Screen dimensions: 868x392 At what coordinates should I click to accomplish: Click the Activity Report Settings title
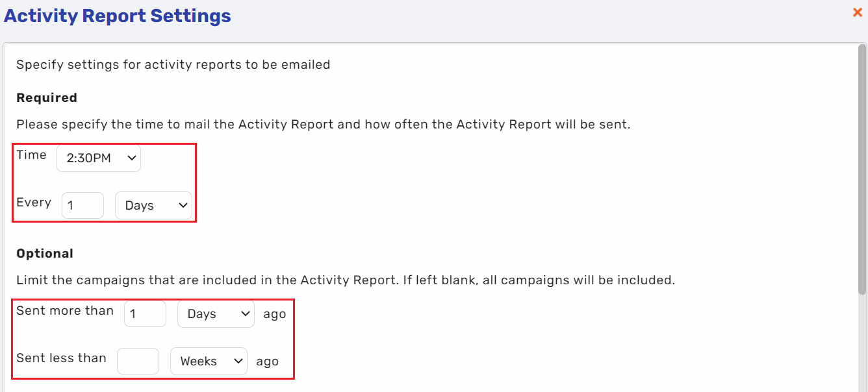(x=118, y=16)
